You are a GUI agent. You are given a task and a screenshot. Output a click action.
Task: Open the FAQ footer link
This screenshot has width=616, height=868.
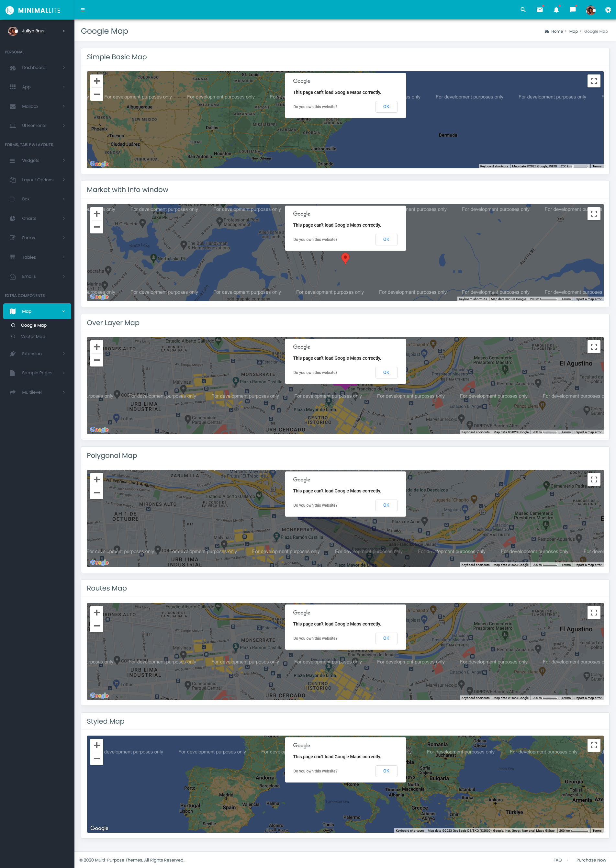[x=557, y=860]
